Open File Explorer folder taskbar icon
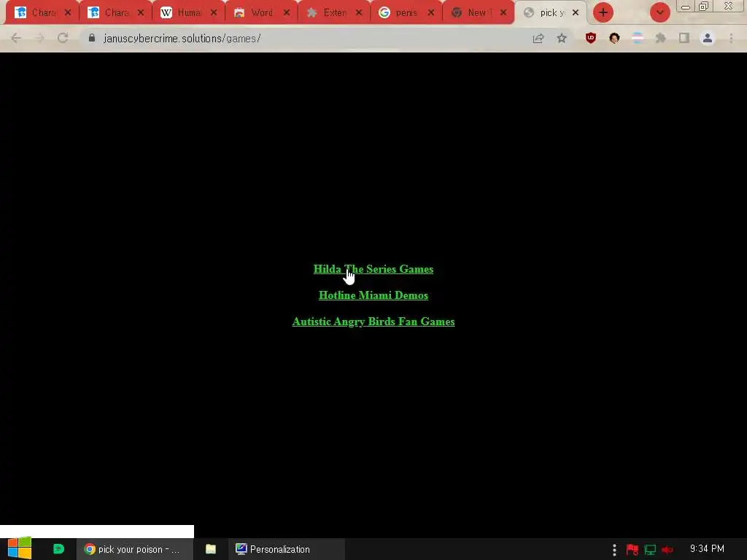The image size is (747, 560). (211, 549)
